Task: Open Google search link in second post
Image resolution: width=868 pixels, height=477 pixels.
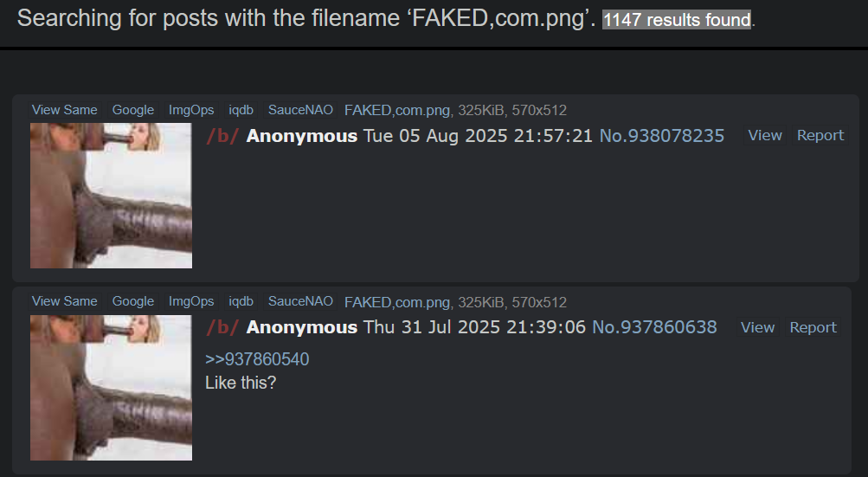Action: 133,300
